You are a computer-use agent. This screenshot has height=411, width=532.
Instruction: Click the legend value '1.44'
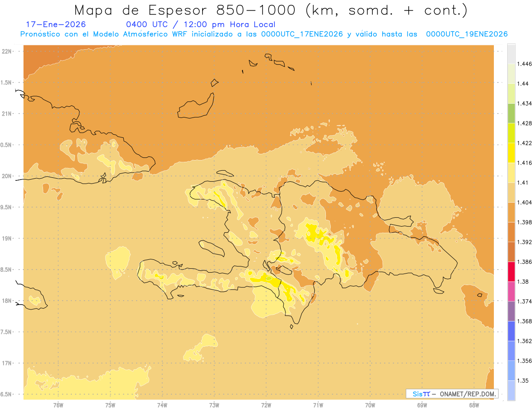[x=523, y=83]
